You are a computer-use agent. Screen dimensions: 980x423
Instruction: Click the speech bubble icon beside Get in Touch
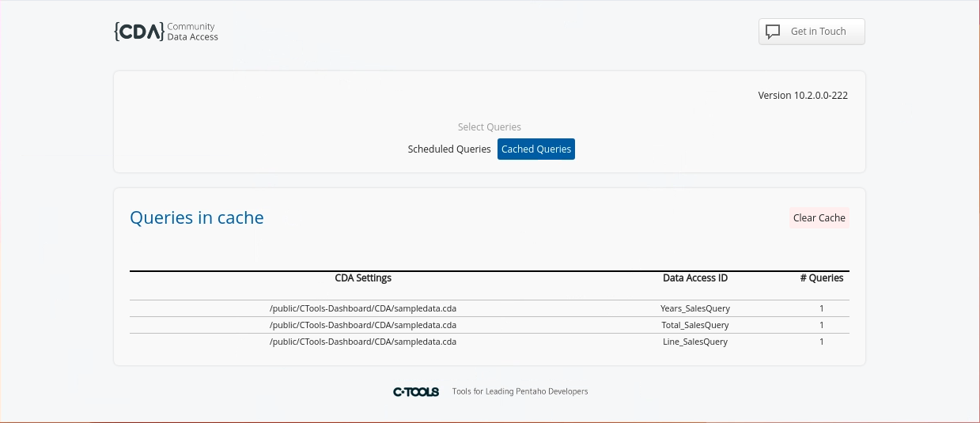tap(773, 32)
